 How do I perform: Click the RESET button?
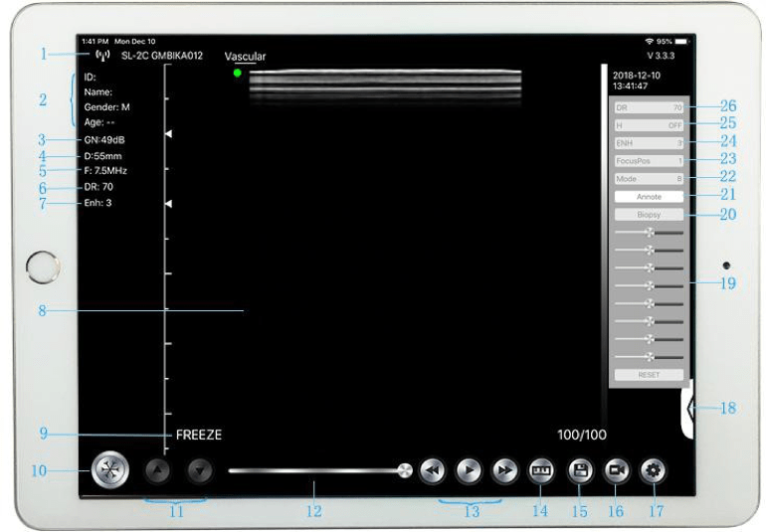(649, 375)
